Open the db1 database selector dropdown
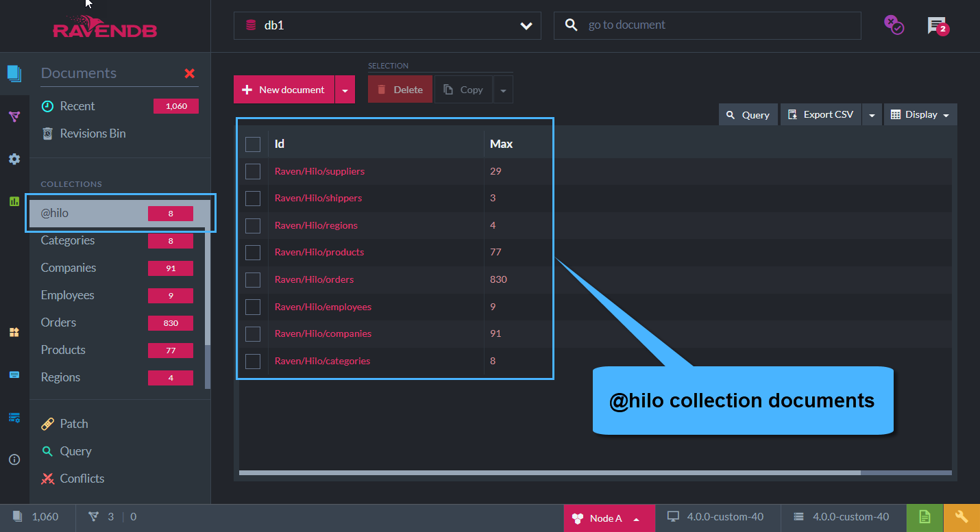Viewport: 980px width, 532px height. (387, 26)
